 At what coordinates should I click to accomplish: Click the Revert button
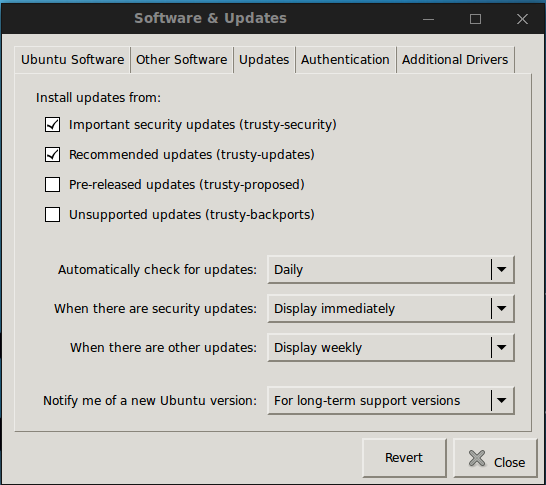[x=404, y=457]
